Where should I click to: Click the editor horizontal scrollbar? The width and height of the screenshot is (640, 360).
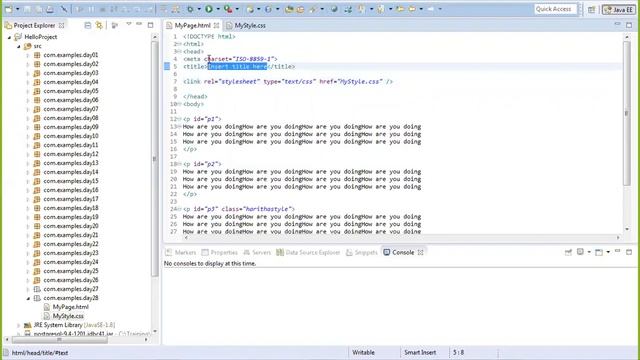(x=402, y=238)
